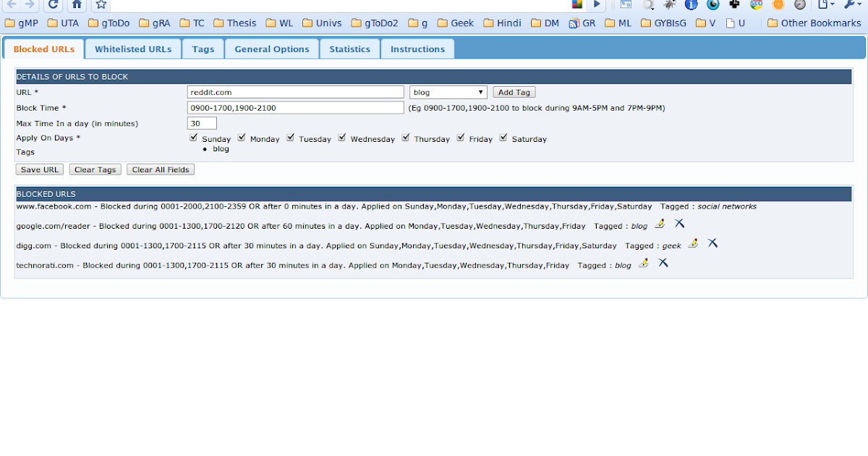This screenshot has width=868, height=456.
Task: Click the URL field containing reddit.com
Action: click(295, 92)
